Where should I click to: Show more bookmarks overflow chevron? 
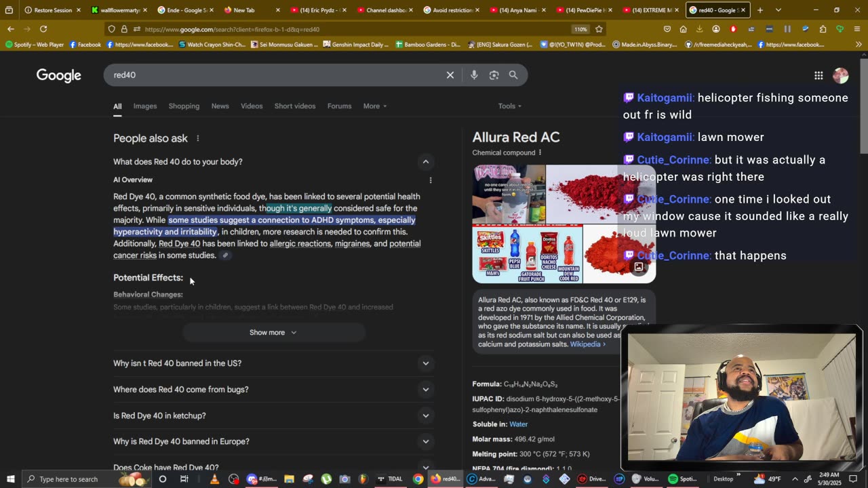point(859,45)
